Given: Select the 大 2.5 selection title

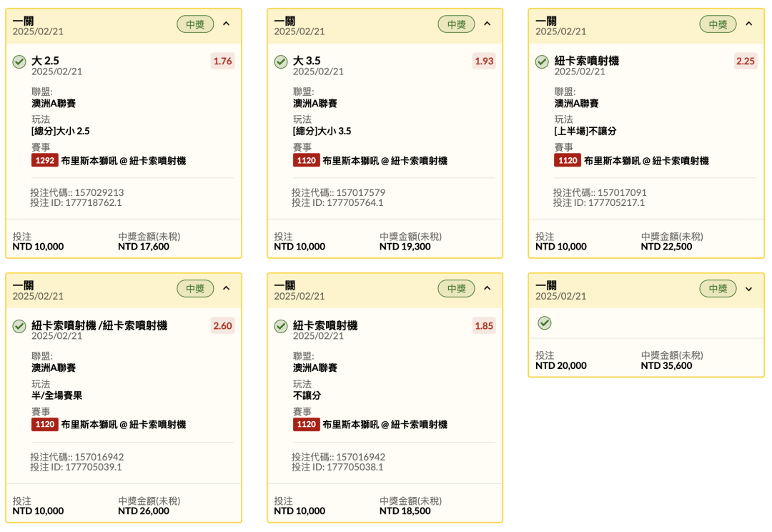Looking at the screenshot, I should [45, 61].
